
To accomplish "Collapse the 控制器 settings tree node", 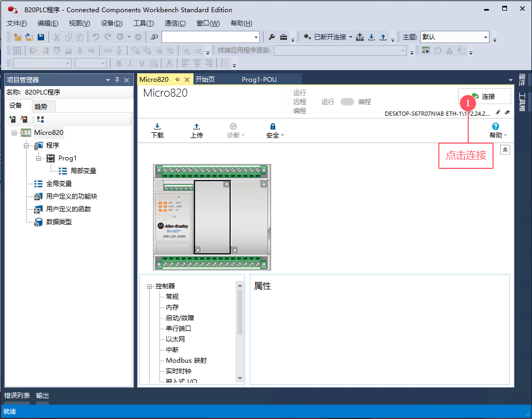I will click(150, 286).
